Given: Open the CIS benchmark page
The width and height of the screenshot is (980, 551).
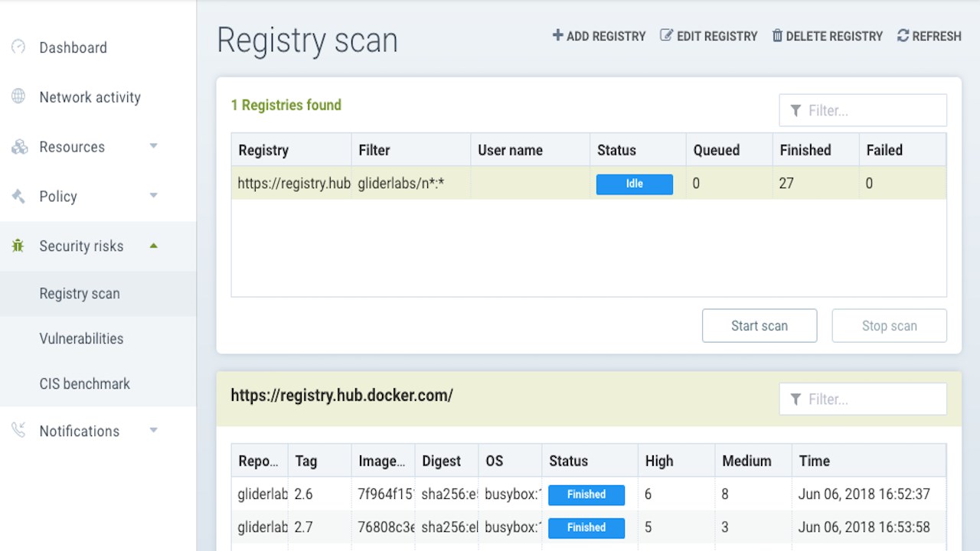Looking at the screenshot, I should 84,383.
